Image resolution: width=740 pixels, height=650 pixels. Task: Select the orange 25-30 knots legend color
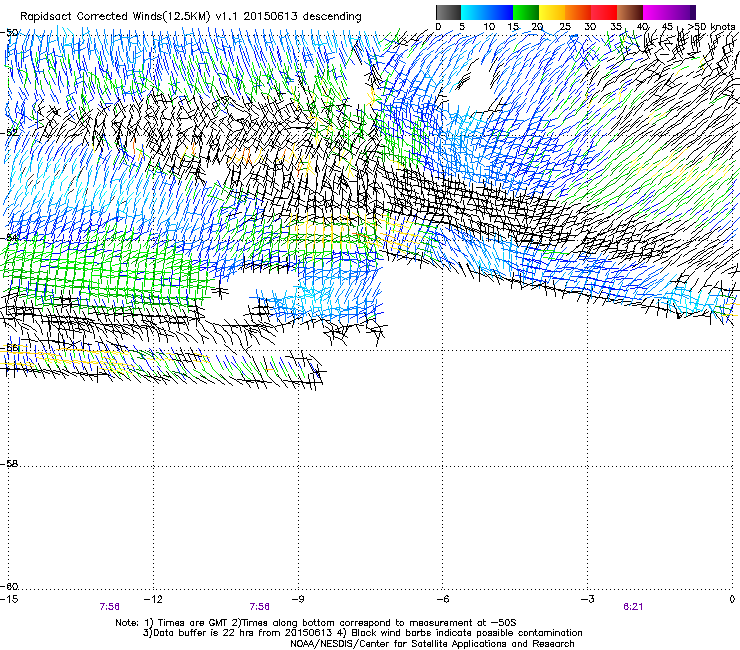[578, 12]
